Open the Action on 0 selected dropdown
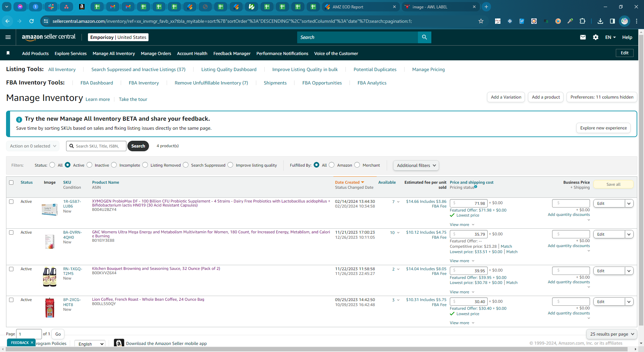This screenshot has height=352, width=644. pyautogui.click(x=33, y=146)
